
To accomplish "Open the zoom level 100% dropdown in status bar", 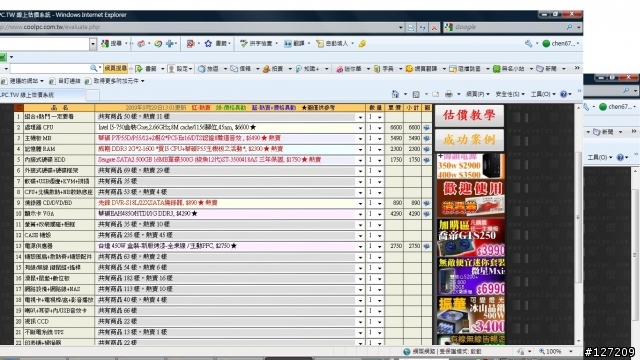I will pyautogui.click(x=571, y=351).
